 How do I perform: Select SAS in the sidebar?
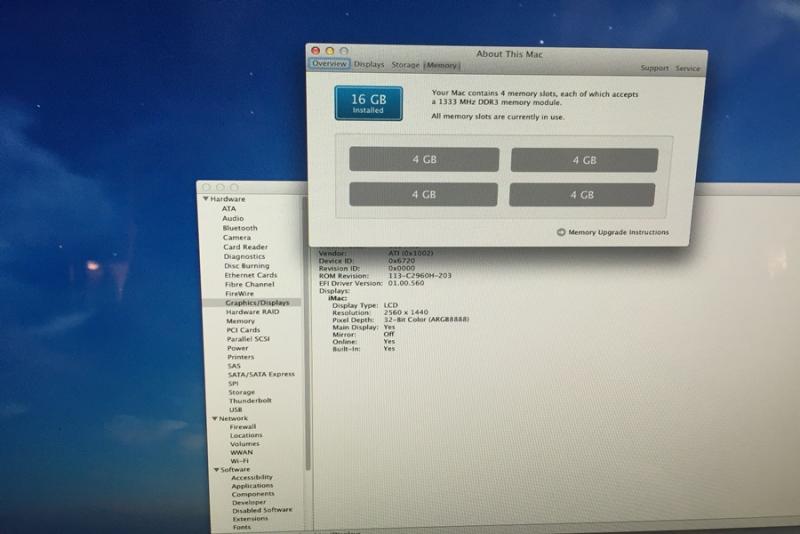234,366
